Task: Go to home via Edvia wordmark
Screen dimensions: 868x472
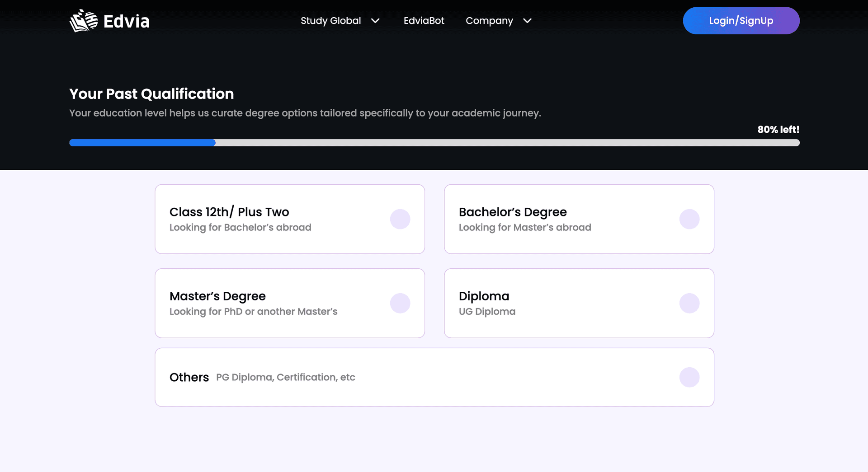Action: tap(127, 21)
